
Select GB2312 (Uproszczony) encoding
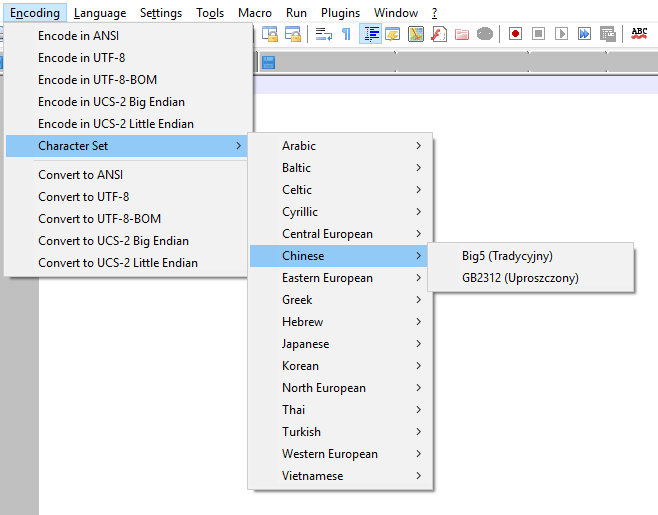pyautogui.click(x=530, y=278)
